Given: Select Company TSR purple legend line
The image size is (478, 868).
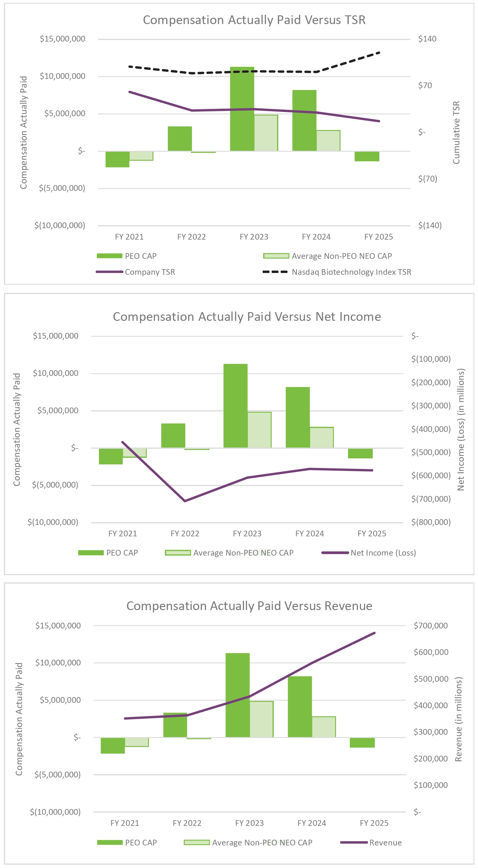Looking at the screenshot, I should point(109,272).
